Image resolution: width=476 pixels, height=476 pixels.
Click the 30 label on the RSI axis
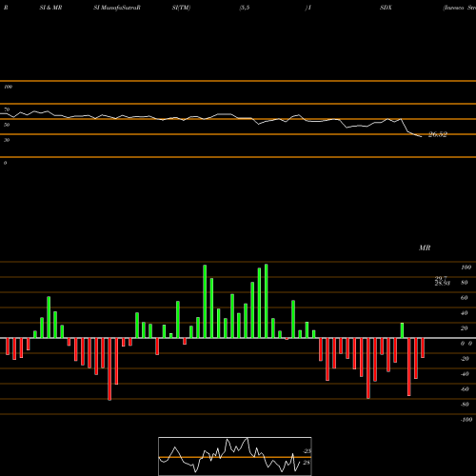coord(7,140)
